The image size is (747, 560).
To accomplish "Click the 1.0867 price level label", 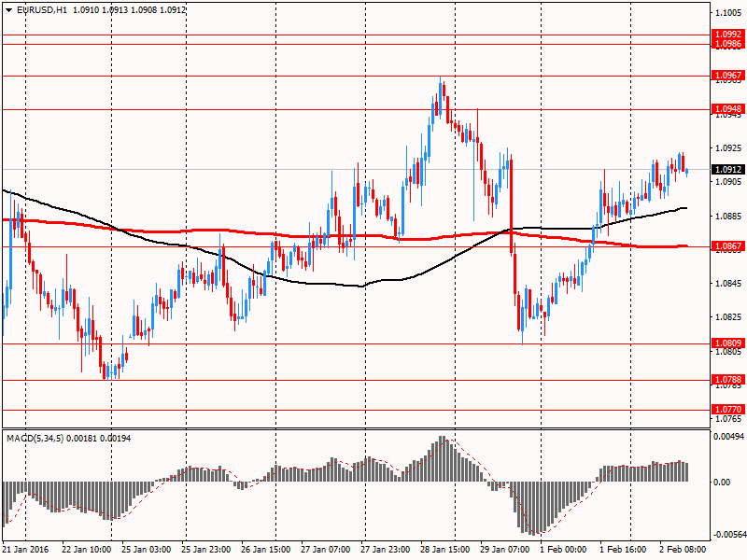I will click(x=728, y=247).
